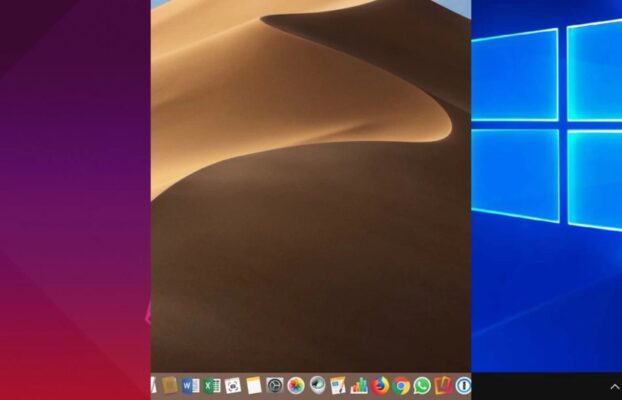The height and width of the screenshot is (400, 622).
Task: Launch Google Chrome from the dock
Action: [401, 385]
